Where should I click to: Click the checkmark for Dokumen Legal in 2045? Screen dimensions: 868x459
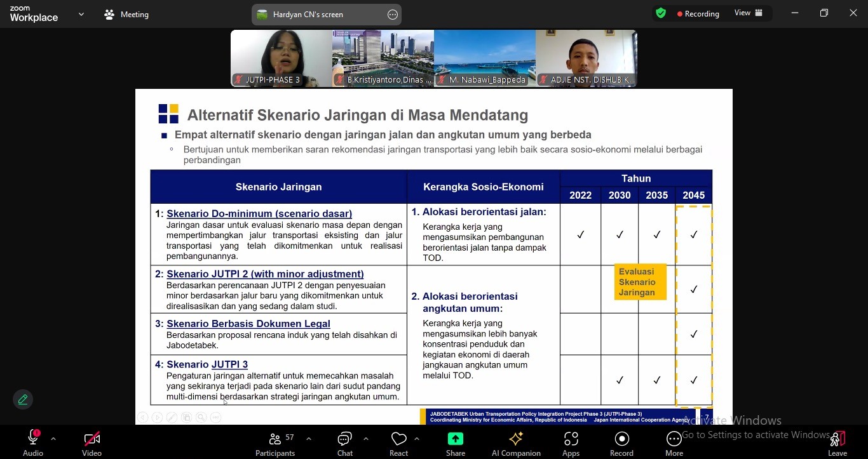tap(694, 334)
